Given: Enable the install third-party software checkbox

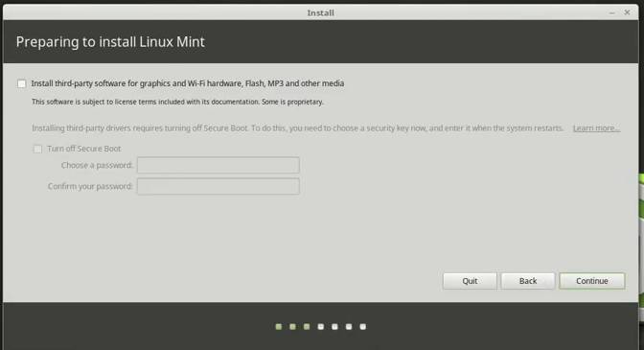Looking at the screenshot, I should click(22, 83).
